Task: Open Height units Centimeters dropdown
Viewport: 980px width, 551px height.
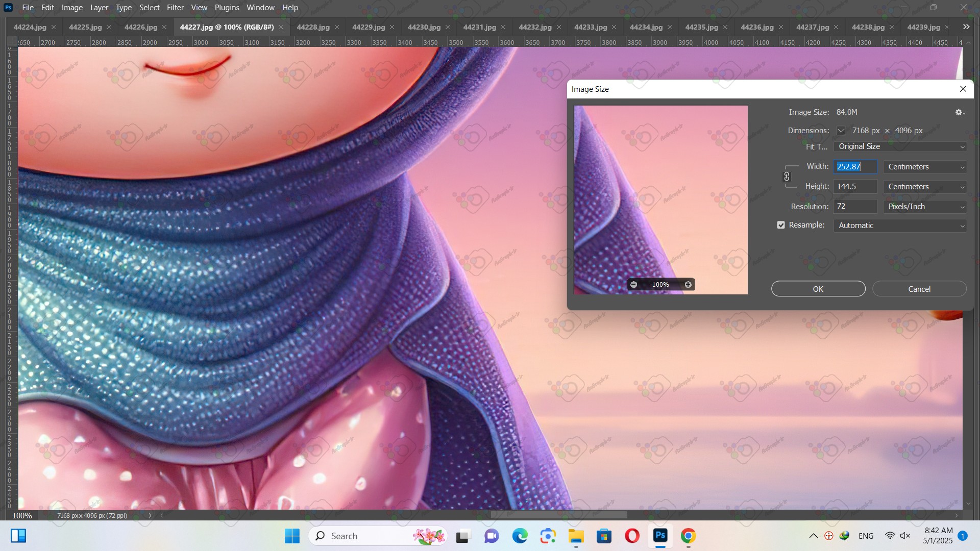Action: (925, 187)
